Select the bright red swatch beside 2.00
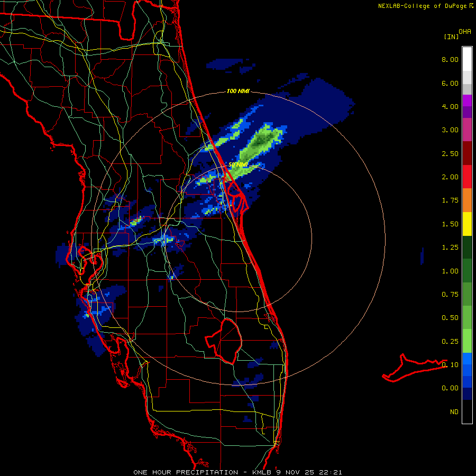This screenshot has width=476, height=476. (x=467, y=177)
